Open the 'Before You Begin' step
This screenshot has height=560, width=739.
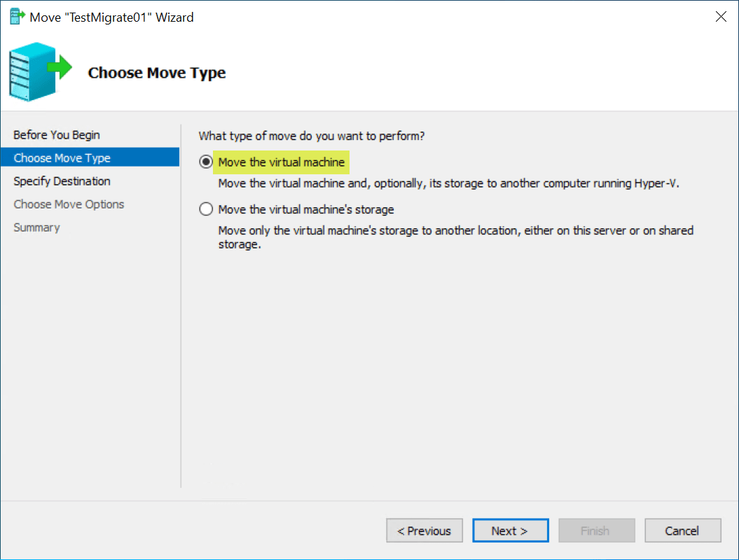tap(57, 134)
